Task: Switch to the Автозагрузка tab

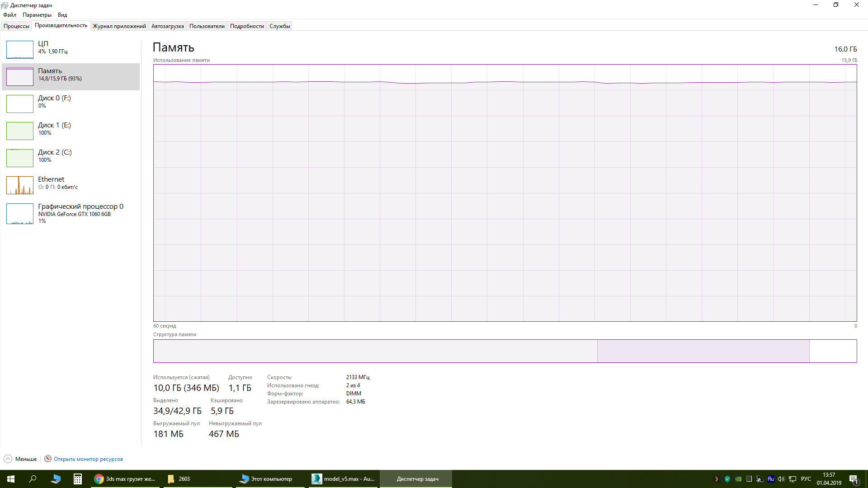Action: tap(168, 26)
